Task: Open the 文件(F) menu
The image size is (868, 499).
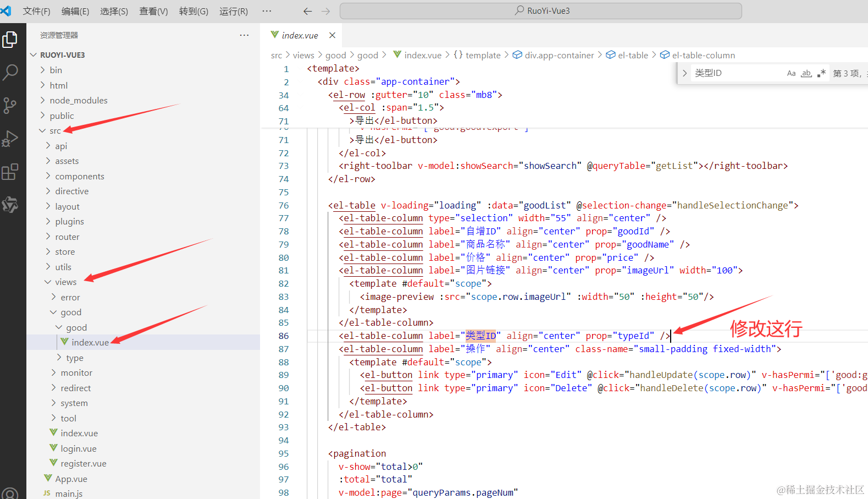Action: click(36, 11)
